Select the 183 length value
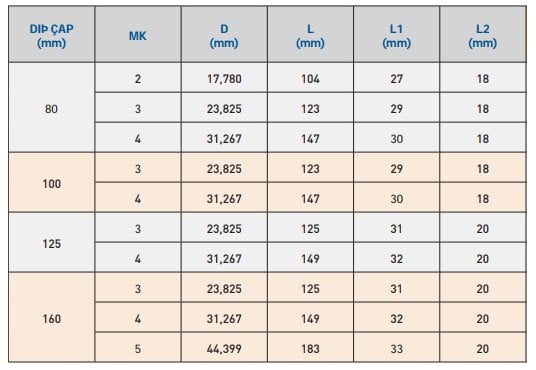The height and width of the screenshot is (370, 536). [310, 348]
